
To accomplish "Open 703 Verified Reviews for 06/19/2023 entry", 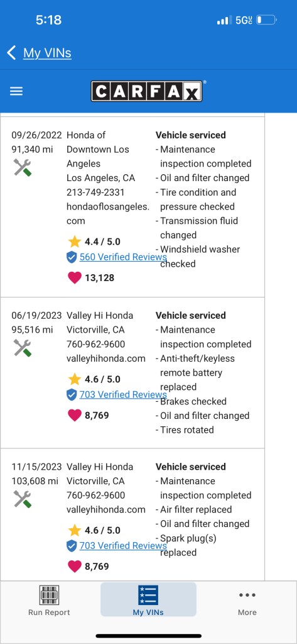I will tap(123, 395).
